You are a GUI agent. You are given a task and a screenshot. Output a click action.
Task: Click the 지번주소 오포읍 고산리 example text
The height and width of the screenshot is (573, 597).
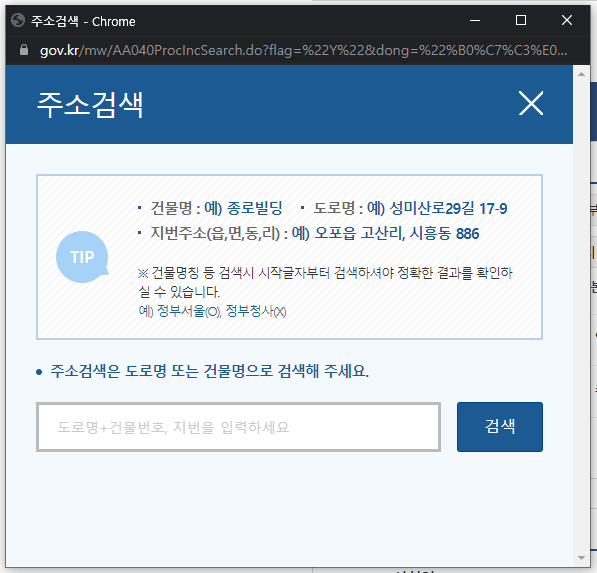tap(314, 233)
